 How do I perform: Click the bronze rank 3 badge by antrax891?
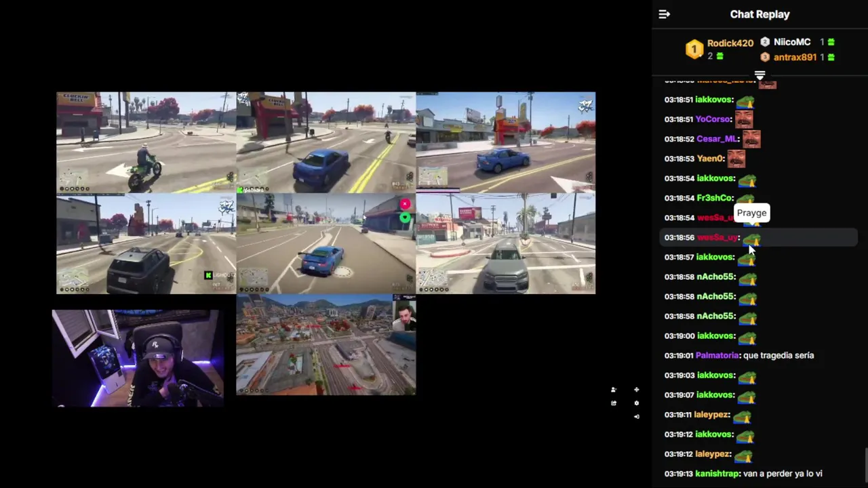point(765,58)
